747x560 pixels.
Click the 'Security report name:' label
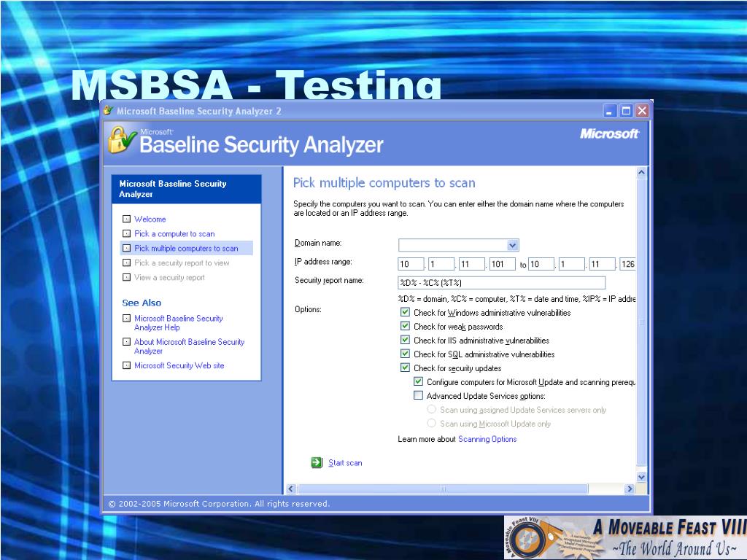tap(329, 281)
